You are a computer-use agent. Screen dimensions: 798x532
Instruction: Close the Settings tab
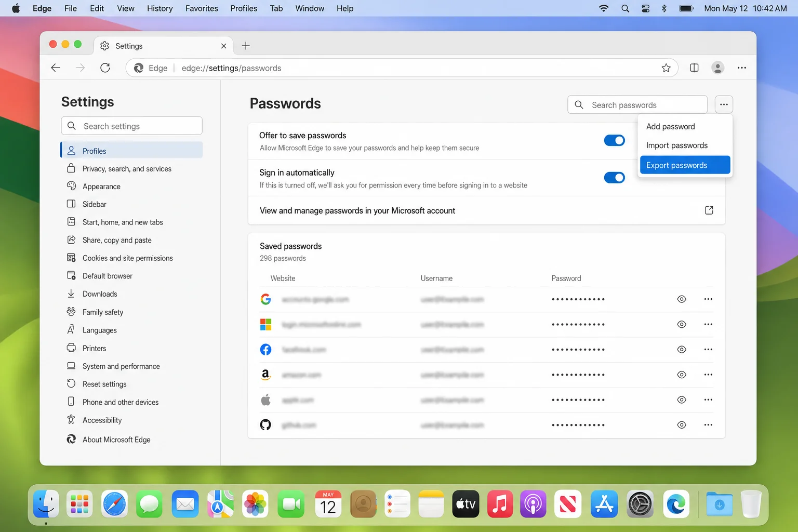click(223, 46)
